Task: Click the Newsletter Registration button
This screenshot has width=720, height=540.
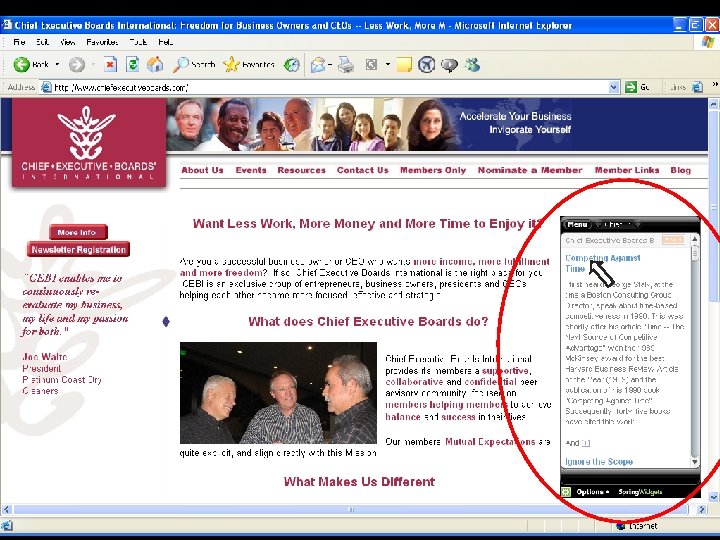Action: click(79, 249)
